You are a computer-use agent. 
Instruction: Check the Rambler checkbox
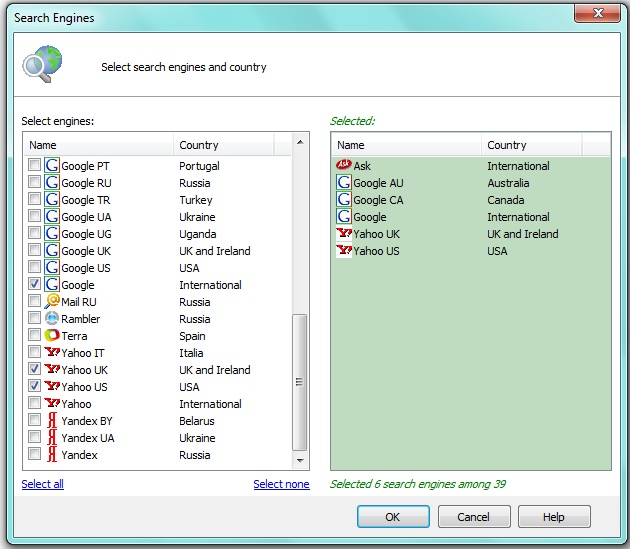[34, 318]
